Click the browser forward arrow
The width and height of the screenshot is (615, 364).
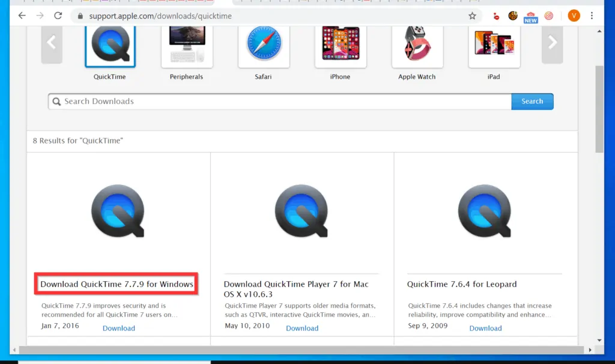(40, 16)
